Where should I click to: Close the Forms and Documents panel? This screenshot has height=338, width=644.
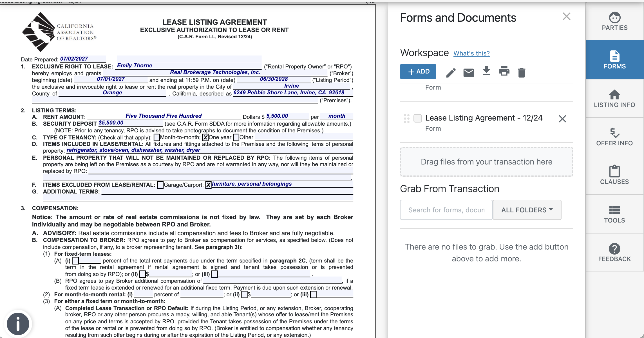click(x=566, y=17)
